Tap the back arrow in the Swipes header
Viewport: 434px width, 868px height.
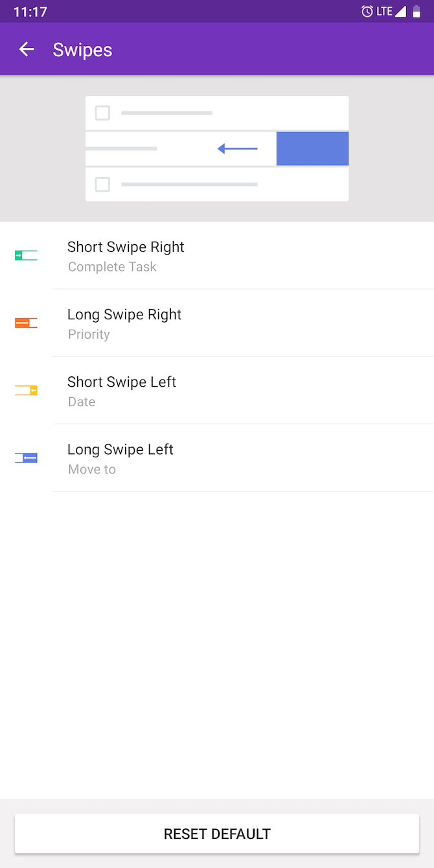tap(26, 49)
